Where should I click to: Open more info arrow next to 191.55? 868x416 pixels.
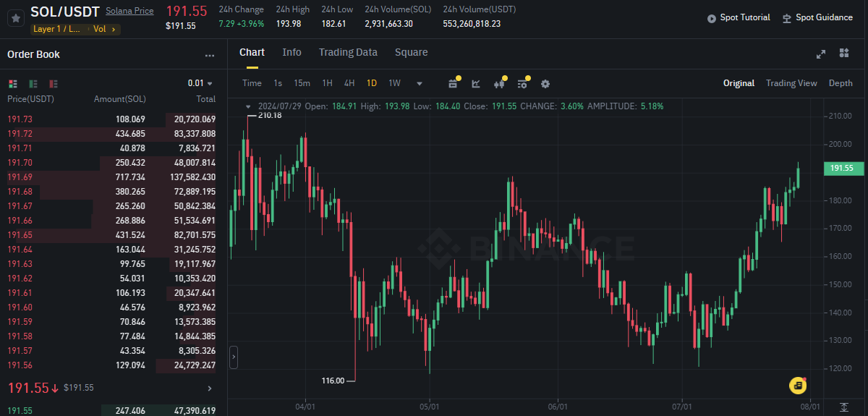tap(210, 389)
